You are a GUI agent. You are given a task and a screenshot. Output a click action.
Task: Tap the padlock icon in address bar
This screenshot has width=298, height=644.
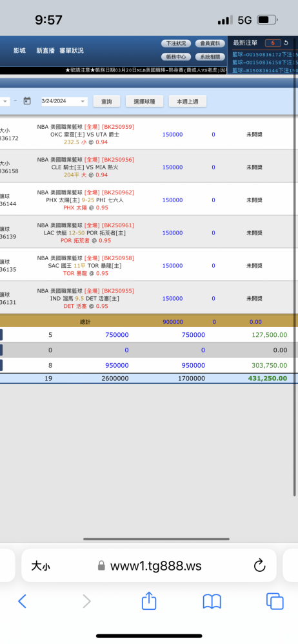pyautogui.click(x=101, y=566)
